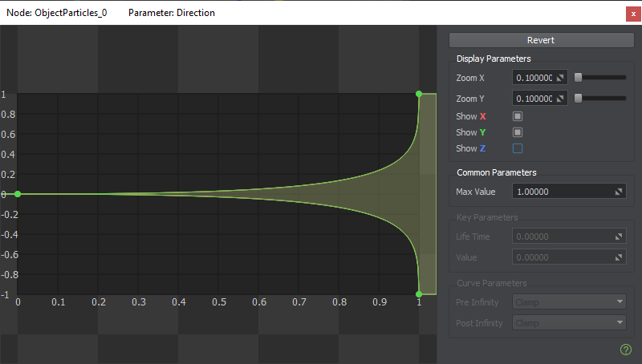Screen dimensions: 642x364
Task: Click the Zoom X value input field
Action: (534, 78)
